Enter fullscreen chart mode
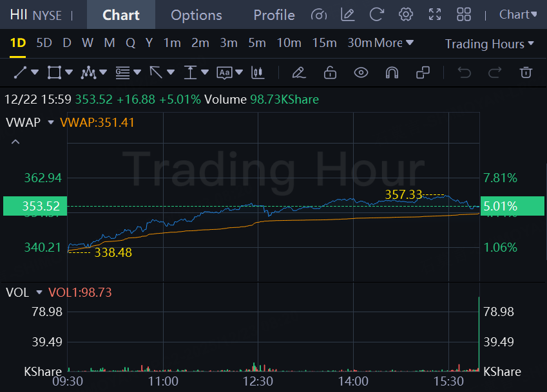 click(x=435, y=15)
